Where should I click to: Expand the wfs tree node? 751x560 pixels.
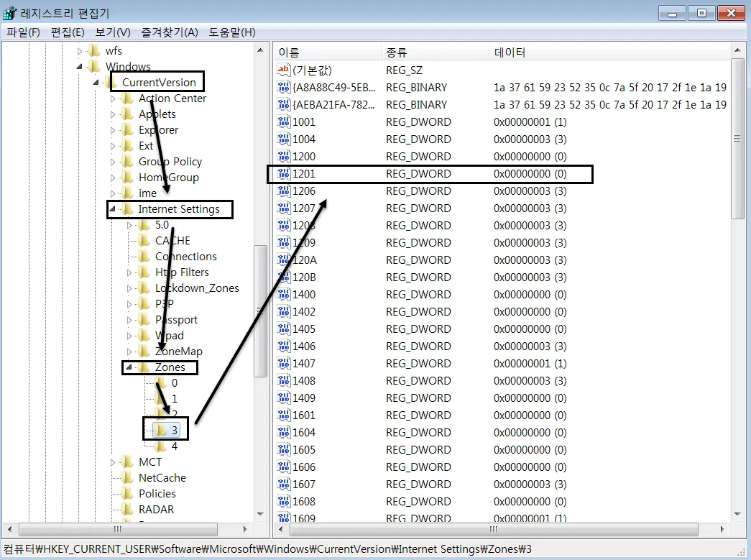(80, 51)
